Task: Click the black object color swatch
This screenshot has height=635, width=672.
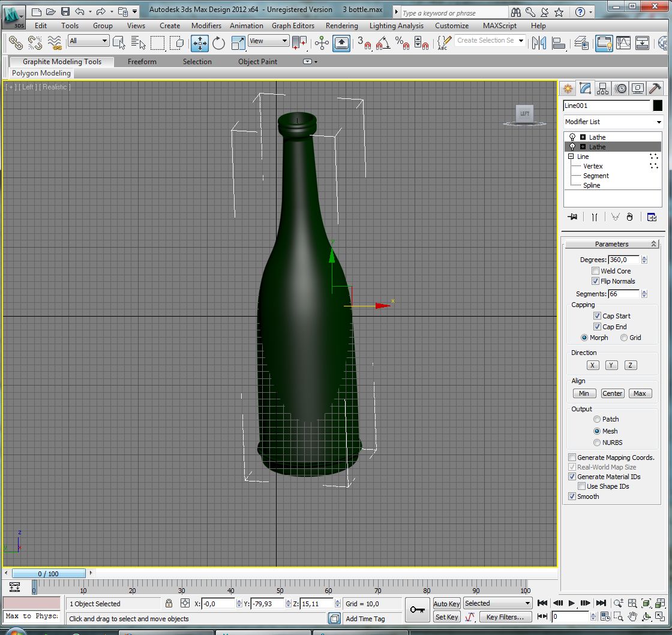Action: pos(658,106)
